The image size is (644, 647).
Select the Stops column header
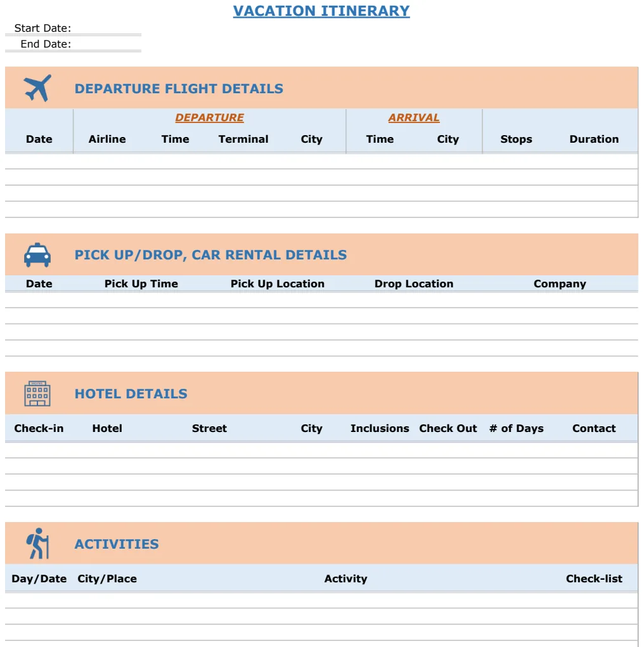tap(516, 139)
